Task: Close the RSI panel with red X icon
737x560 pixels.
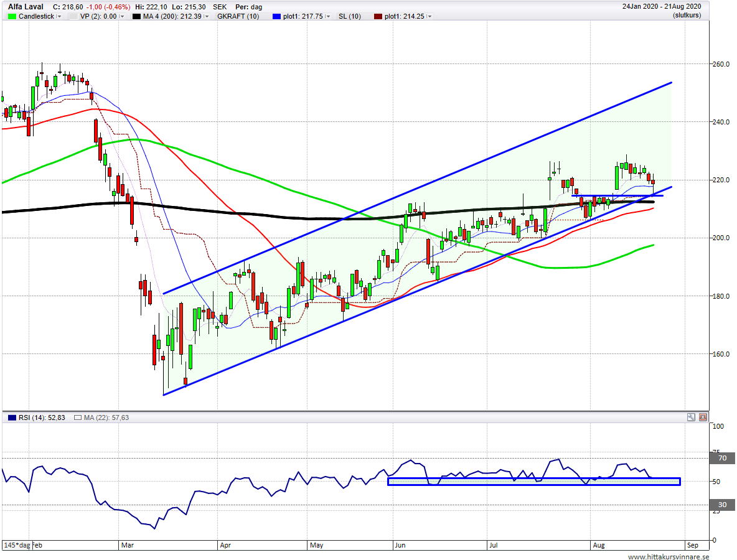Action: [x=703, y=417]
